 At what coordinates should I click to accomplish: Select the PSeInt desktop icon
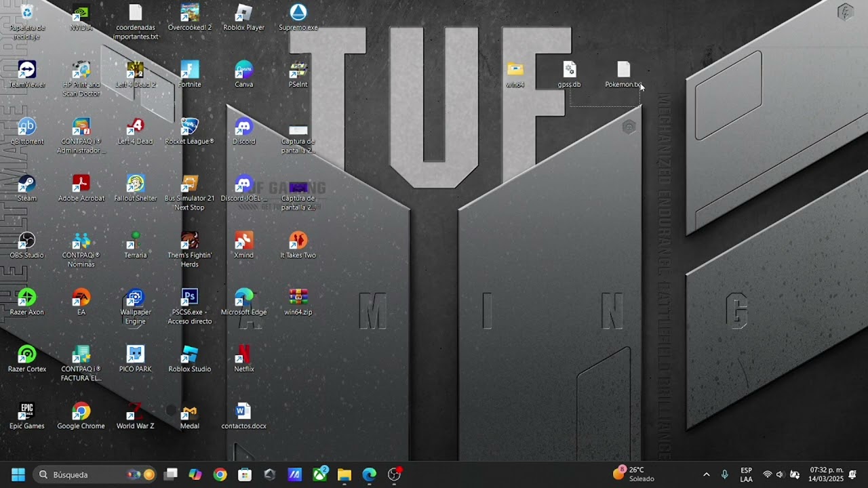298,75
